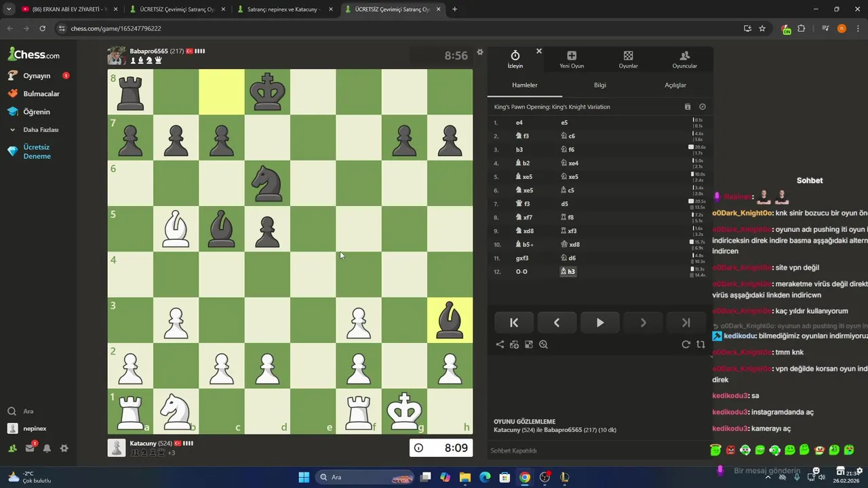Select the Açılışlar sub-tab
This screenshot has width=868, height=488.
(675, 85)
